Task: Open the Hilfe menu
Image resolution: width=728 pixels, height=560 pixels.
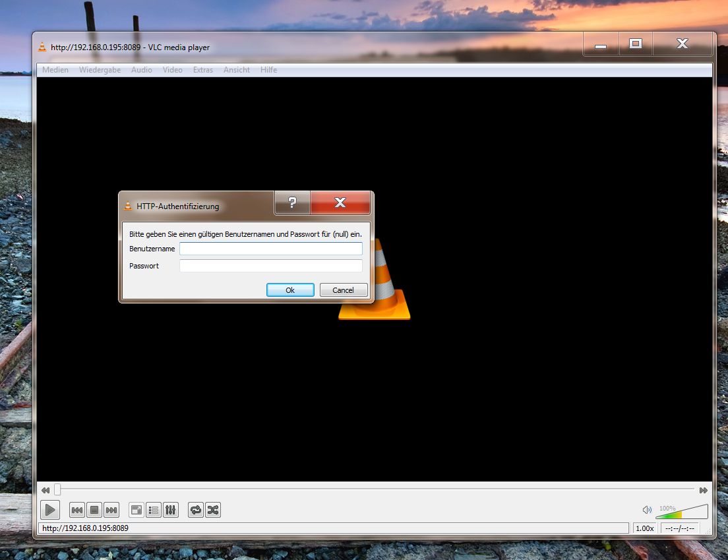Action: click(269, 70)
